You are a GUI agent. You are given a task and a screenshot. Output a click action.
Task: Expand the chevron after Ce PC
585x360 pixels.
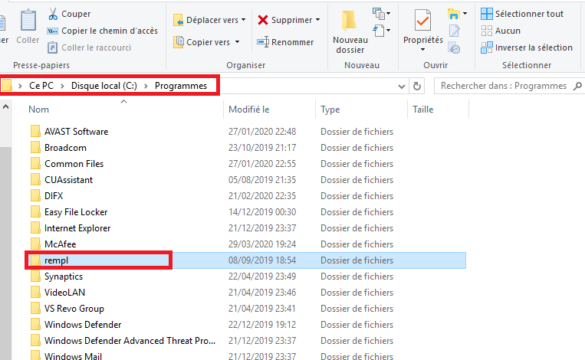(x=62, y=86)
